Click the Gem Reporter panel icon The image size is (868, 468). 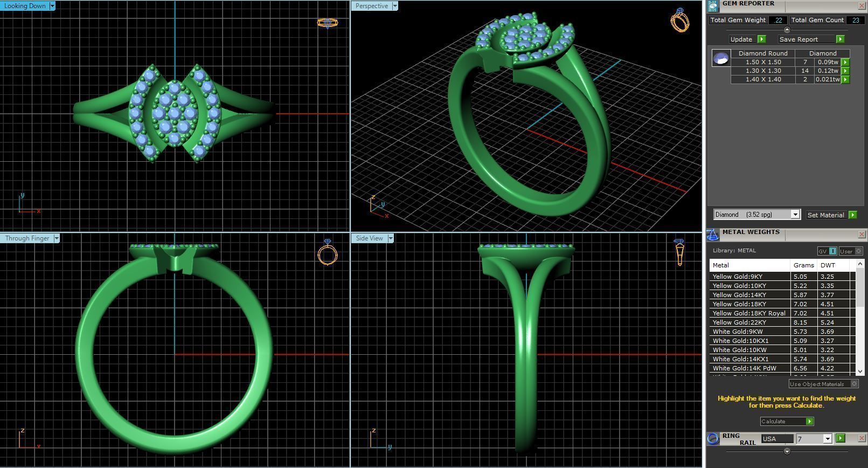click(713, 5)
